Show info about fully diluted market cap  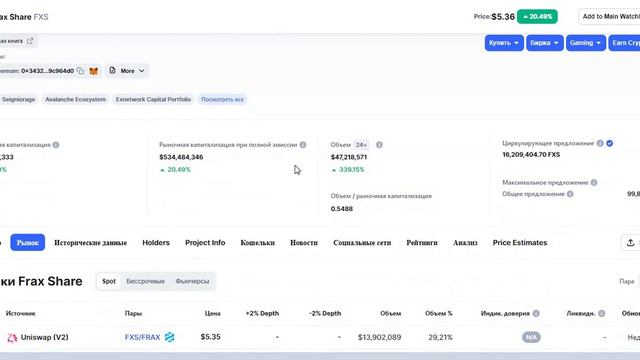303,145
